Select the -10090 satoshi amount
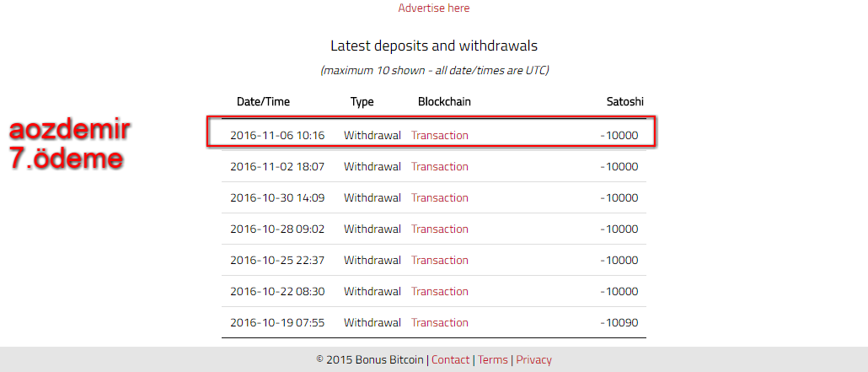 (619, 323)
